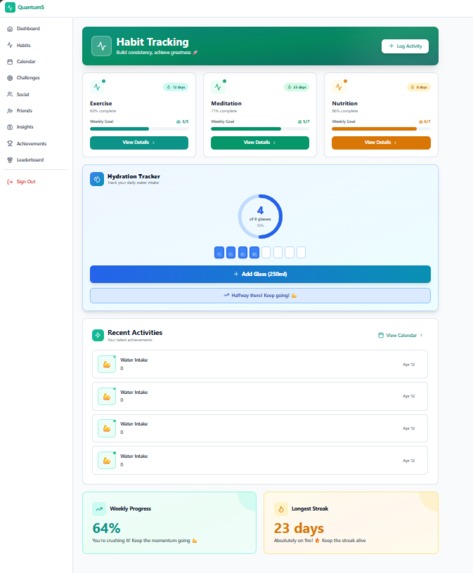Click the QuantumS logo icon
This screenshot has width=473, height=573.
pos(10,7)
